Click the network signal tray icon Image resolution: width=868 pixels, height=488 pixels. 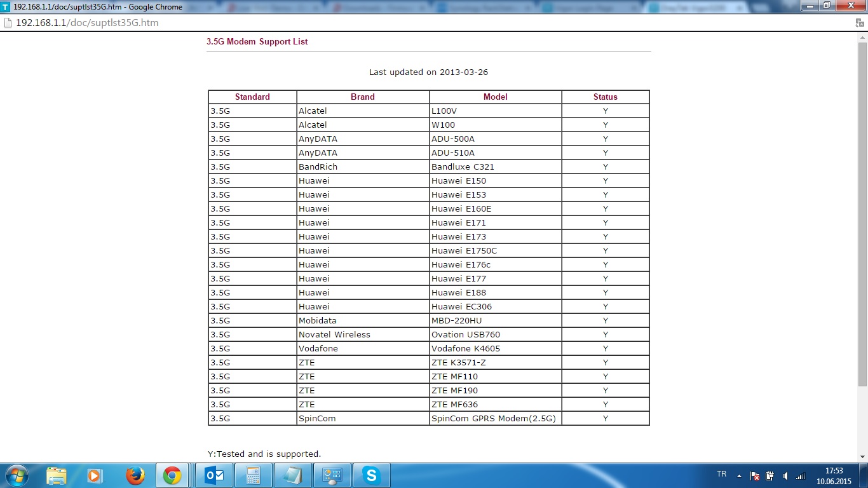pos(801,475)
